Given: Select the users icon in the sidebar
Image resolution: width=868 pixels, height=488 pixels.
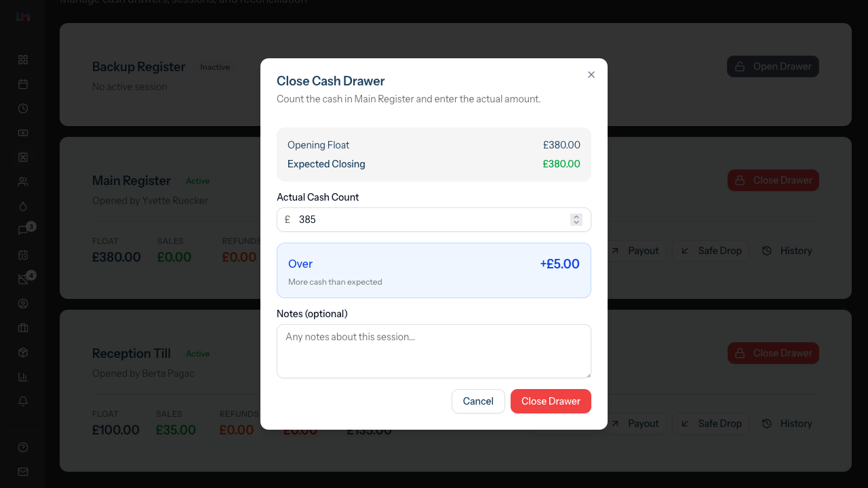Looking at the screenshot, I should [x=23, y=182].
